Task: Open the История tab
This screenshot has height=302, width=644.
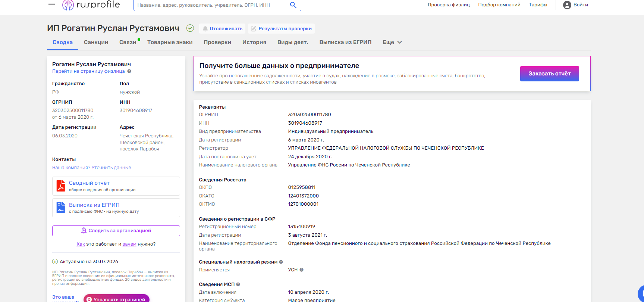Action: [x=254, y=42]
